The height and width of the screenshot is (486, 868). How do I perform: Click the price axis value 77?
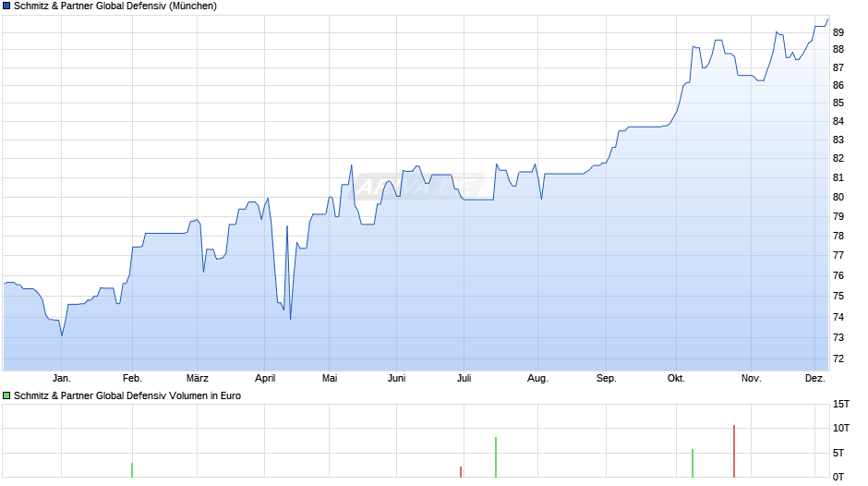click(838, 255)
